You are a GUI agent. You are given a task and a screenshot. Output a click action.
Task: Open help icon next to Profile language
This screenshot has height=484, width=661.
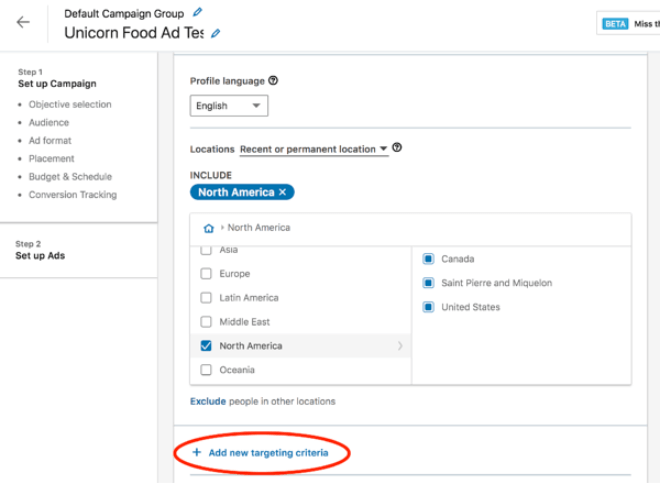pyautogui.click(x=273, y=80)
